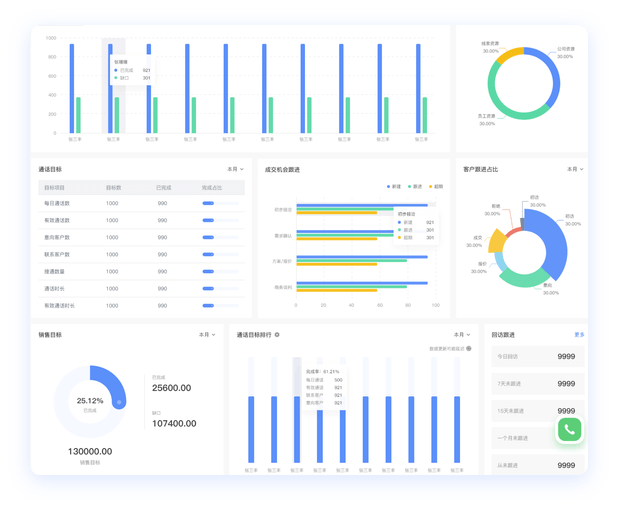Open the 本月 dropdown in 客户跟进占比 panel
The height and width of the screenshot is (510, 618).
[x=573, y=170]
